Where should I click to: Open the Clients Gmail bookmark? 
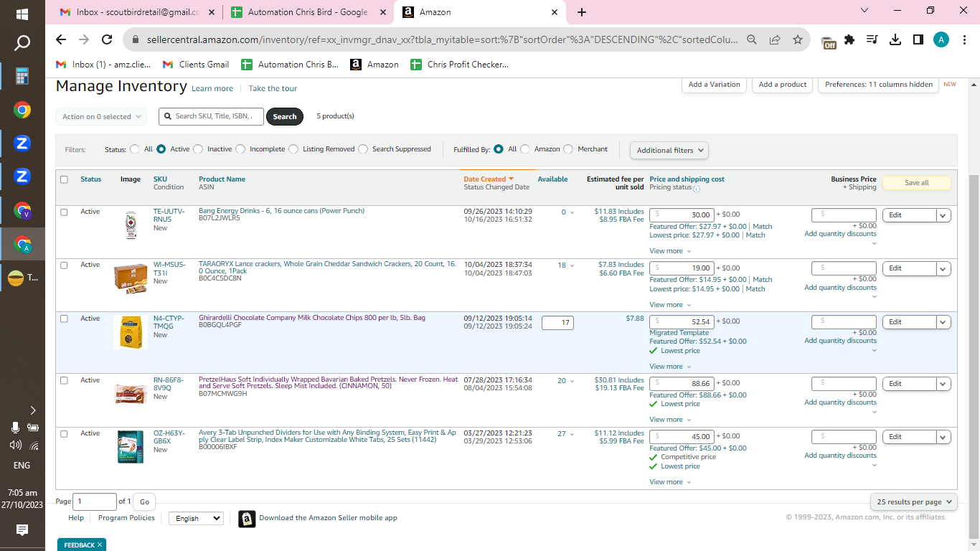[x=196, y=65]
